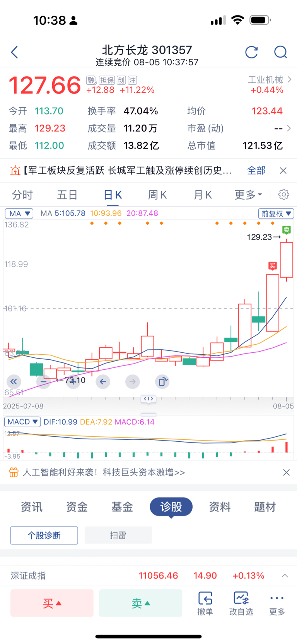Move chart left with arrow button

click(103, 382)
